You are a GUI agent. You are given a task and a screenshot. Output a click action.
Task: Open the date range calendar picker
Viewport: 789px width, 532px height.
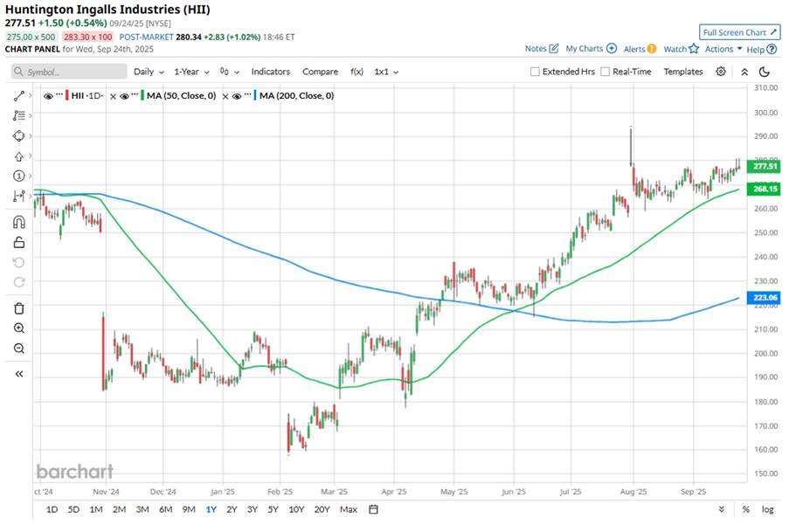tap(373, 509)
